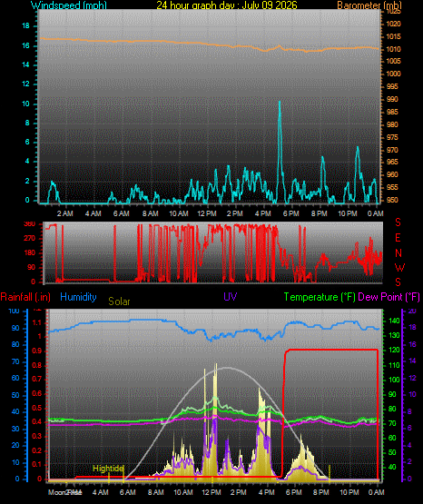Screen dimensions: 423x504
Task: Click the "Solar" legend label
Action: tap(119, 301)
